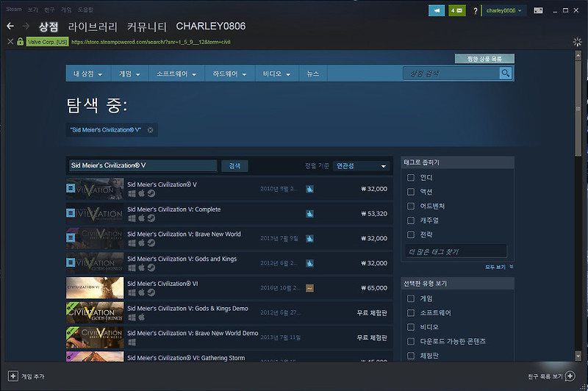The image size is (588, 391).
Task: Open the 게임 store dropdown menu
Action: 130,73
